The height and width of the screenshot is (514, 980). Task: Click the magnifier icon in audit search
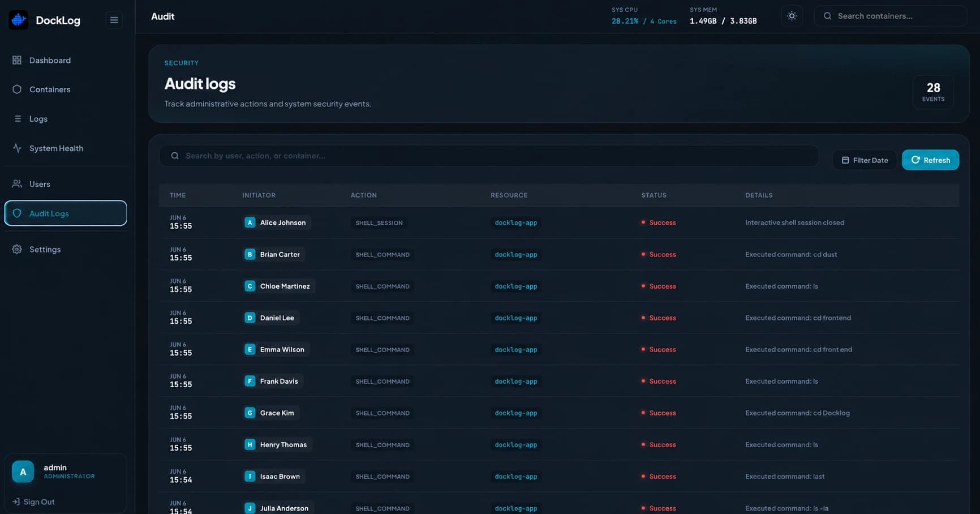coord(175,156)
